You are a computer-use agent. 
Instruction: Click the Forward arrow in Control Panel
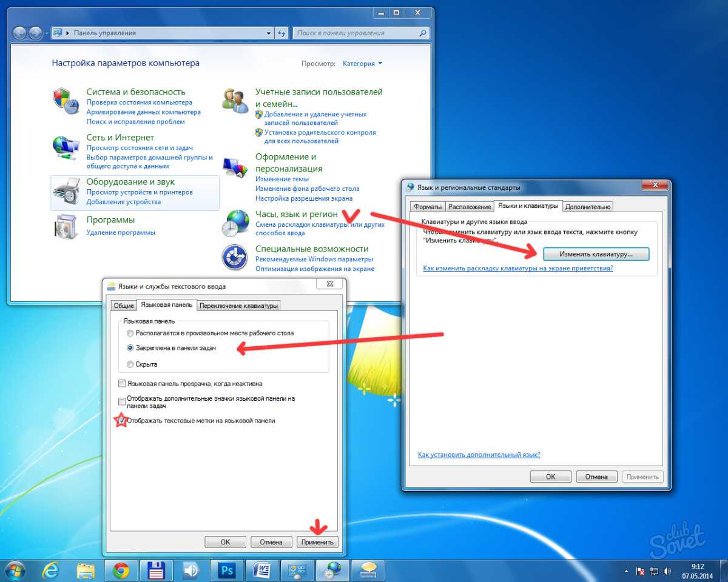(x=36, y=33)
